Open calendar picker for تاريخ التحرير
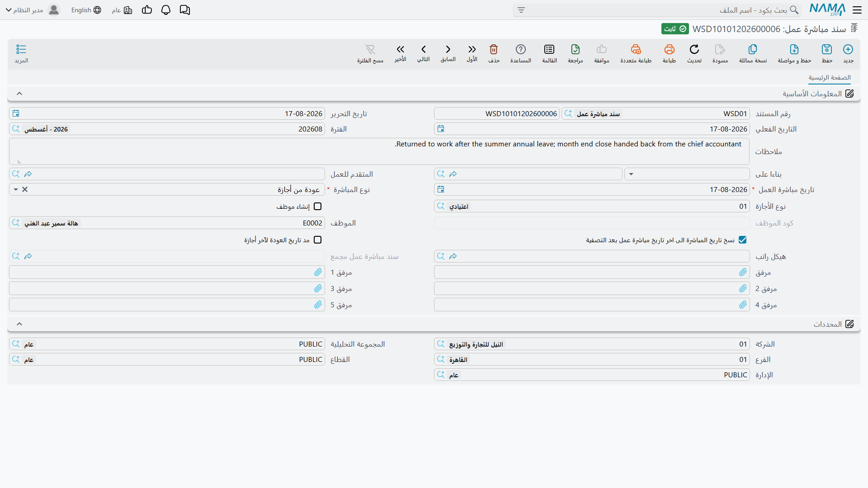This screenshot has width=868, height=488. point(16,113)
